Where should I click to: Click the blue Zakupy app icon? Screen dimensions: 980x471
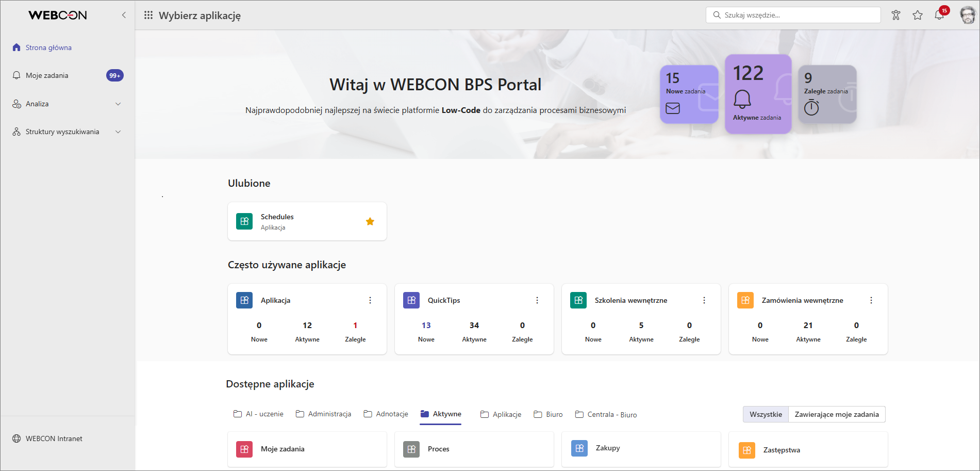pos(579,448)
